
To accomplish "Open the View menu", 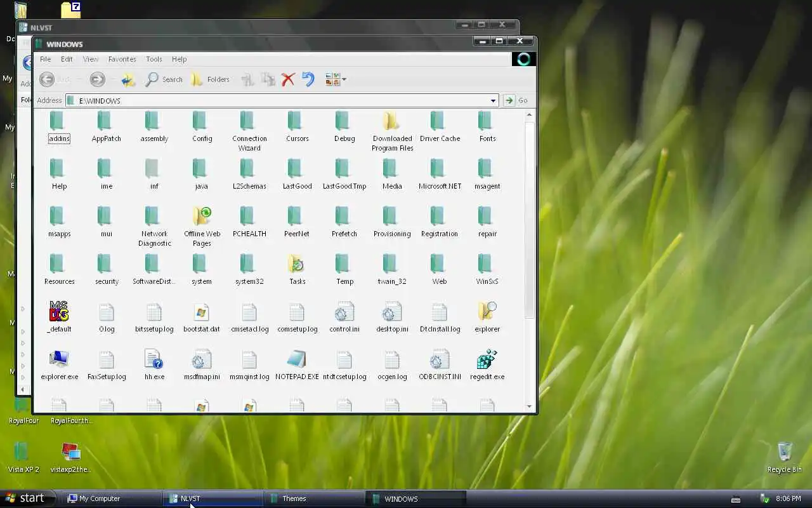I will (91, 59).
